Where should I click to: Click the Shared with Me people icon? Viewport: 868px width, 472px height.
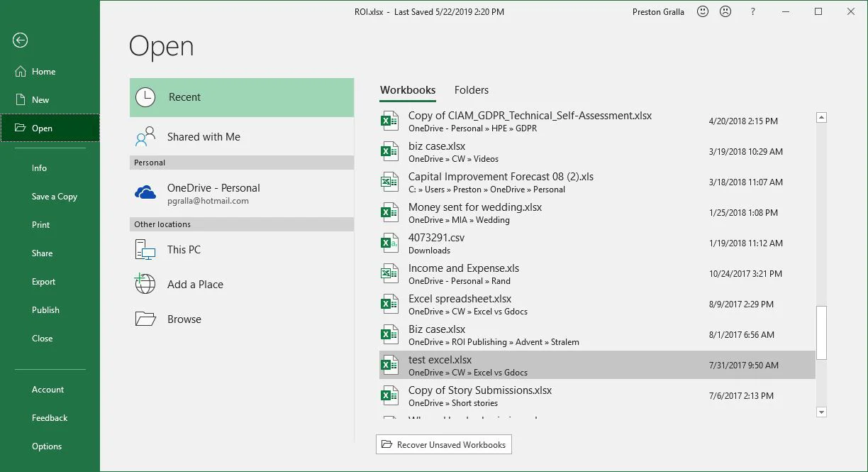145,136
